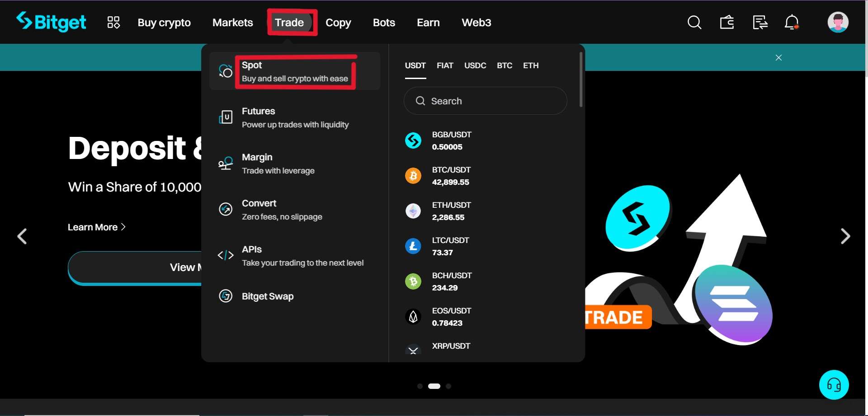868x416 pixels.
Task: Switch to the USDC pairs tab
Action: pos(475,65)
